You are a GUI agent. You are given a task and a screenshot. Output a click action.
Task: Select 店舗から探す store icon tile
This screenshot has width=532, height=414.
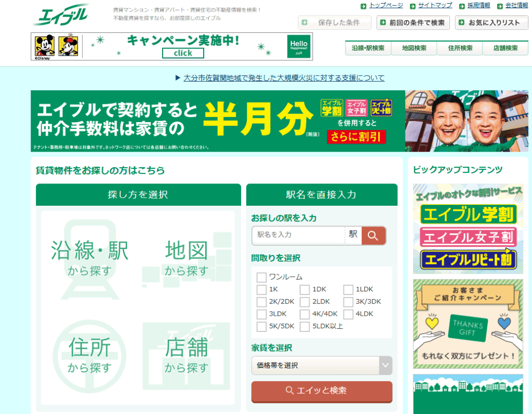[187, 355]
